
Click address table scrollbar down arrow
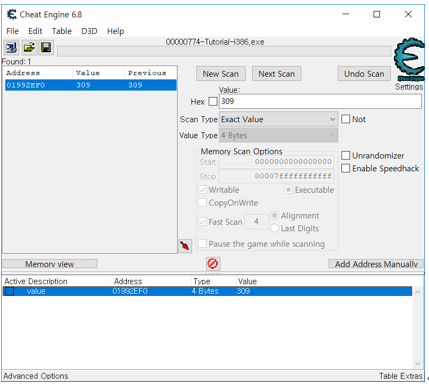[x=418, y=363]
